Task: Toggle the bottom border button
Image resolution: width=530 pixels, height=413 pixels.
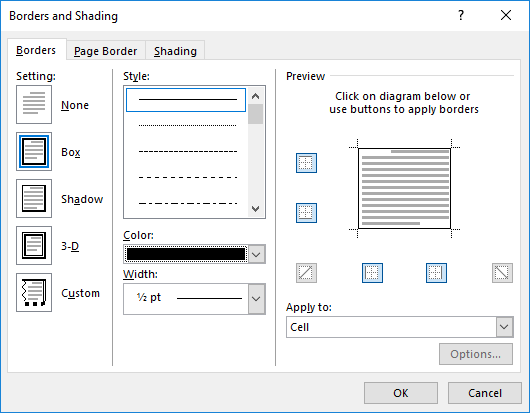Action: coord(306,213)
